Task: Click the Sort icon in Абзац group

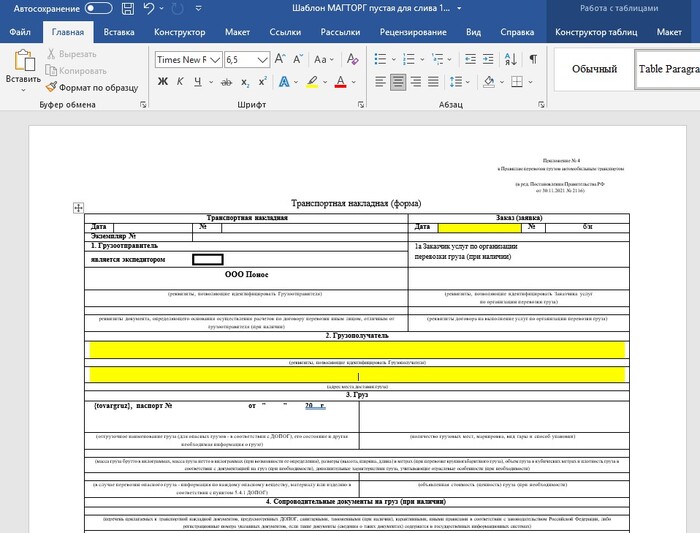Action: [x=509, y=59]
